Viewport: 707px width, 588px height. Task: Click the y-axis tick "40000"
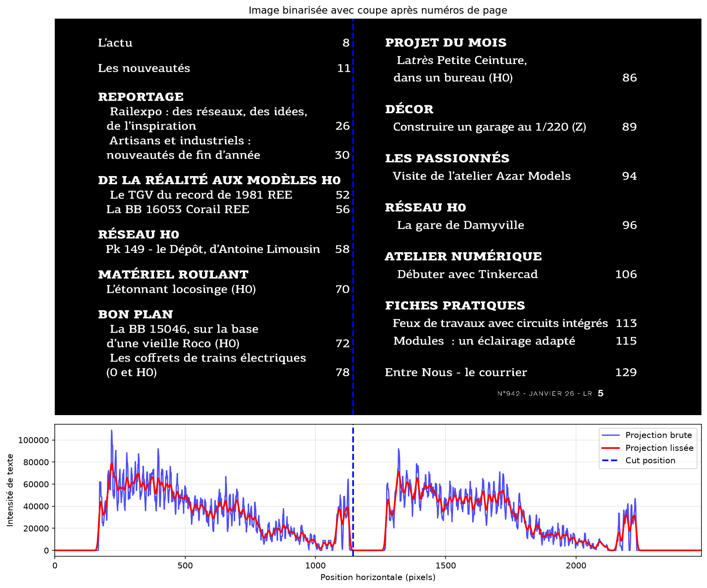pyautogui.click(x=36, y=506)
